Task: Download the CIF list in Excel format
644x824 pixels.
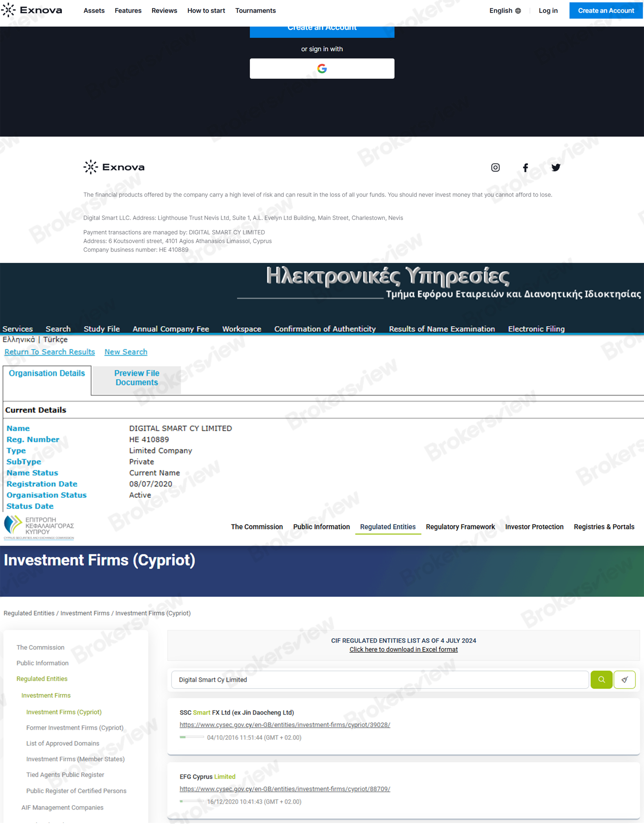Action: [x=403, y=649]
